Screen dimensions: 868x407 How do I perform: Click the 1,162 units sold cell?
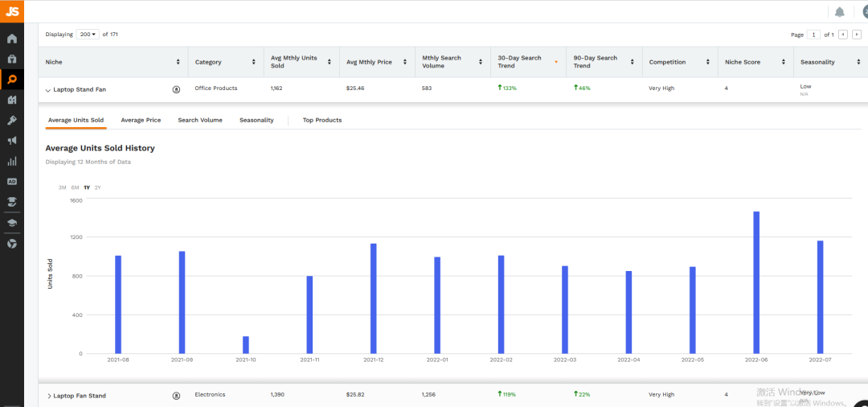(x=276, y=88)
